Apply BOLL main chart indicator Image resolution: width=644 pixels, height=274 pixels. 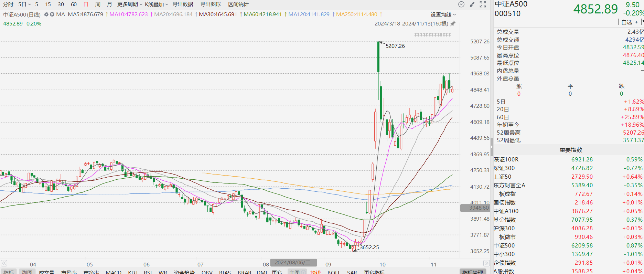coord(333,272)
